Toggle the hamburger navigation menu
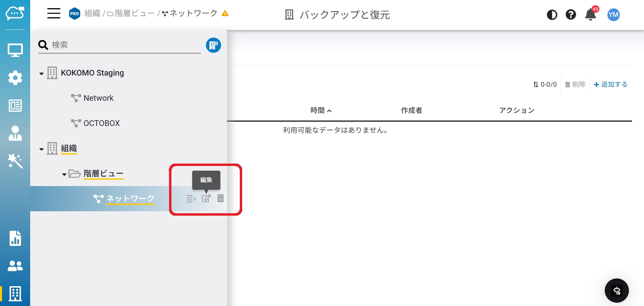This screenshot has height=306, width=644. click(54, 14)
